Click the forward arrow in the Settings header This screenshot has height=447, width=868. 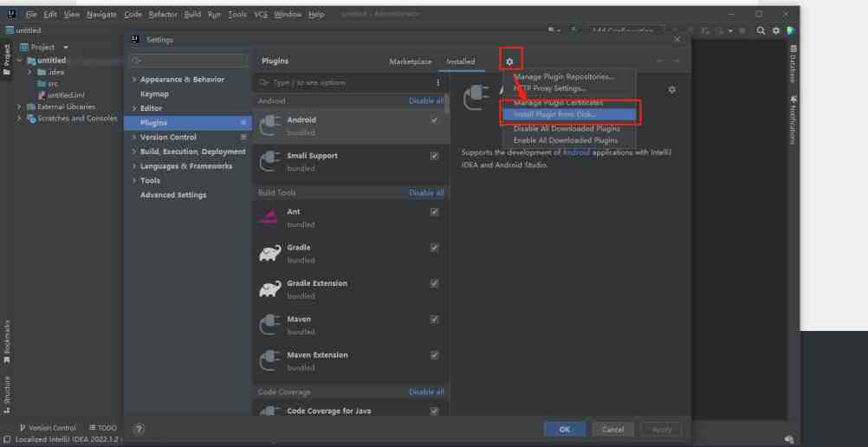tap(676, 61)
